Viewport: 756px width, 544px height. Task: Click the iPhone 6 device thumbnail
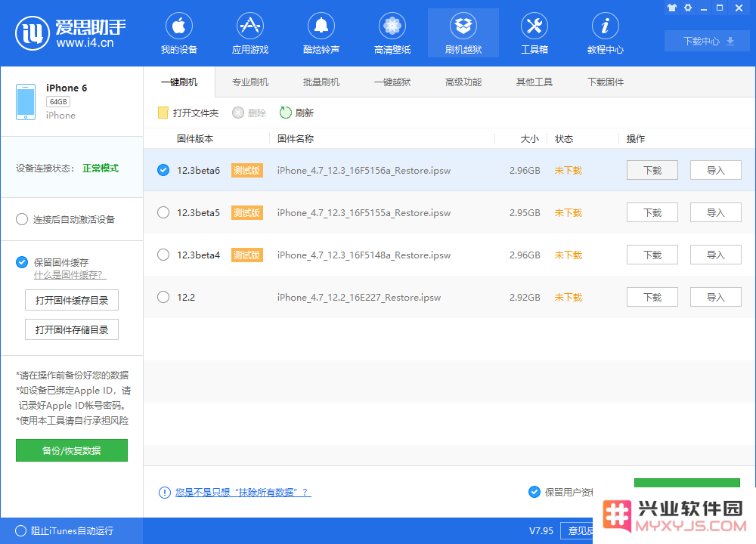(26, 102)
